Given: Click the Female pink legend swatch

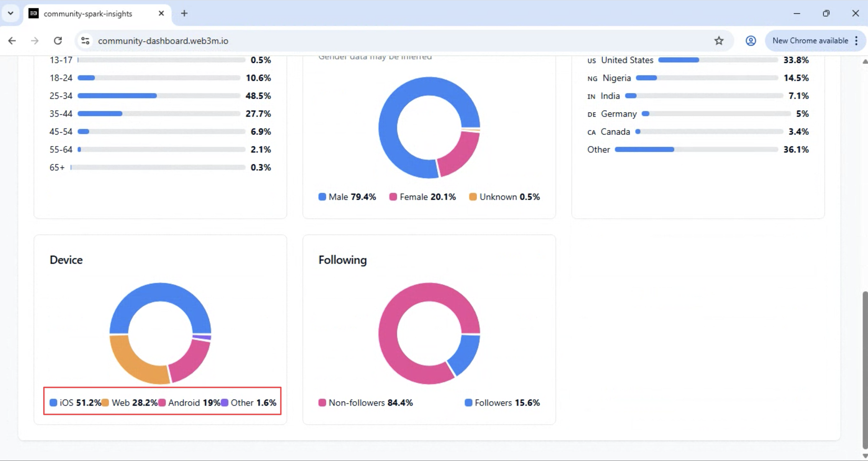Looking at the screenshot, I should click(x=393, y=197).
